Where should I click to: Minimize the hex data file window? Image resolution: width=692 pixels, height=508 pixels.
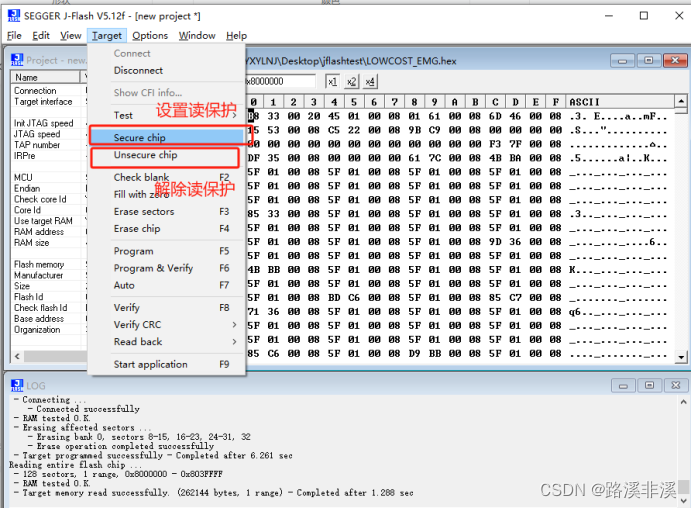(x=623, y=60)
